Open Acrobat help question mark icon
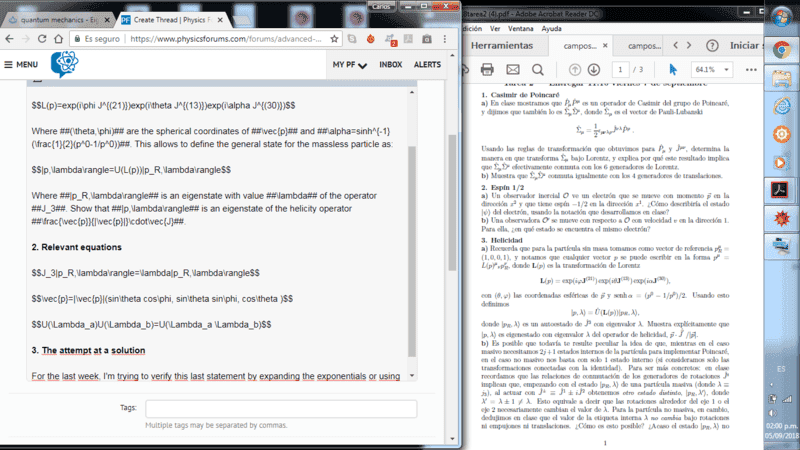The image size is (800, 450). point(712,46)
